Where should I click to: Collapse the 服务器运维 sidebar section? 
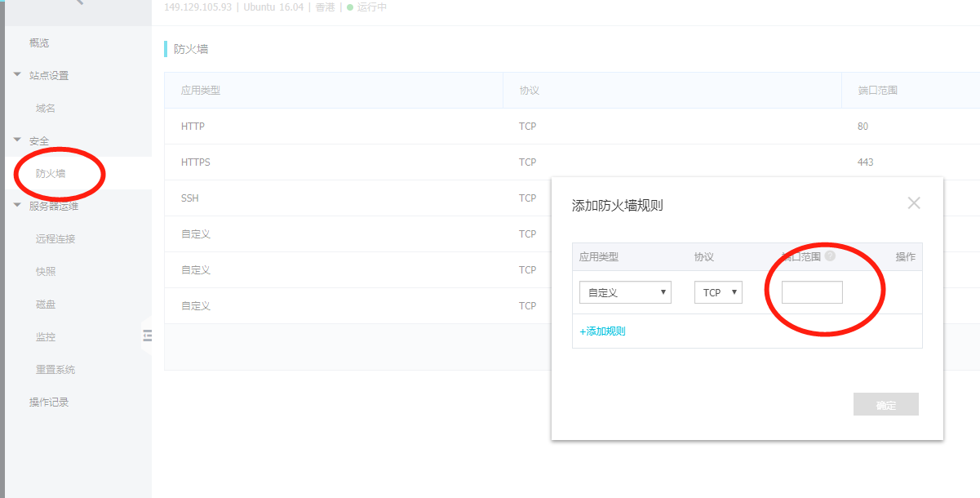point(17,206)
